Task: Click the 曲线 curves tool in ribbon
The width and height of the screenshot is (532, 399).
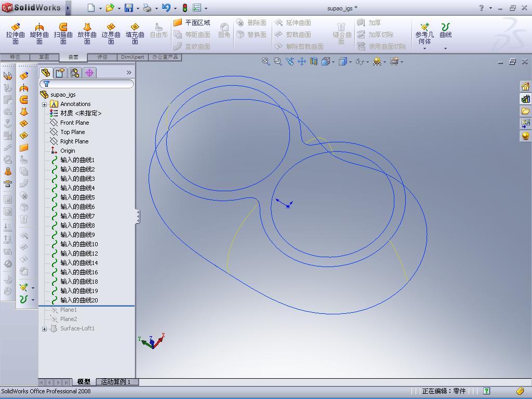Action: [445, 30]
